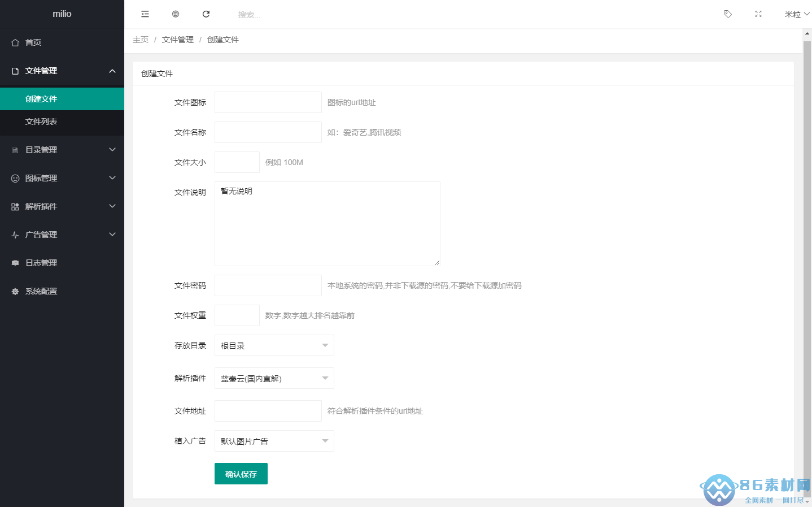Click the 主页 breadcrumb link
The height and width of the screenshot is (507, 812).
pyautogui.click(x=141, y=40)
